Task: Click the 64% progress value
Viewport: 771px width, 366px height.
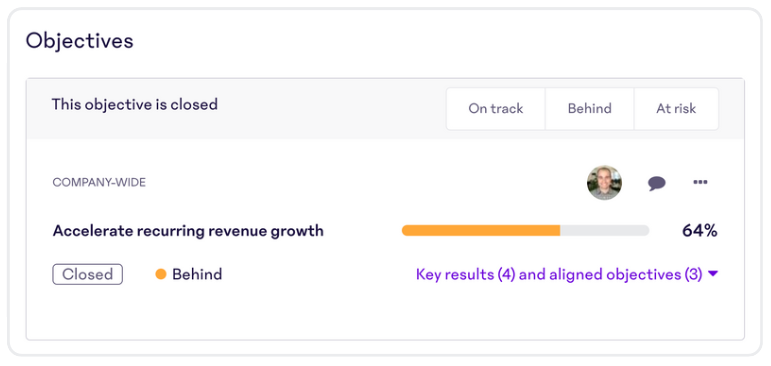Action: 700,230
